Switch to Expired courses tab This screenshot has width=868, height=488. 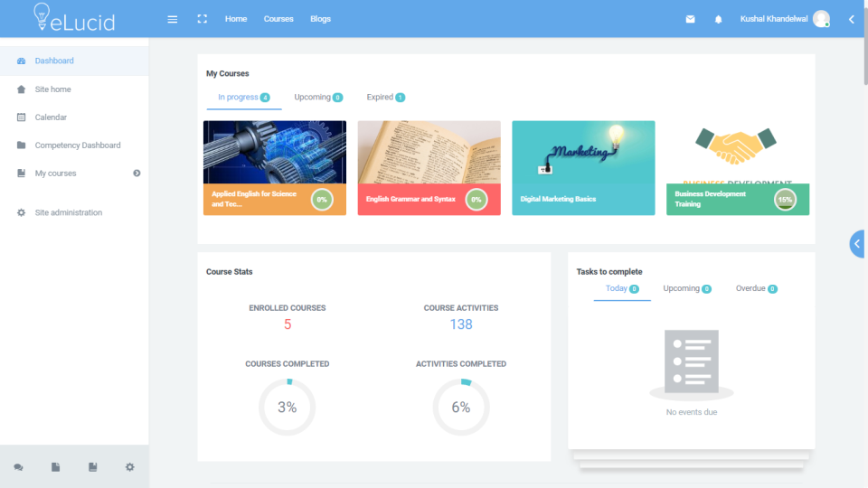[x=385, y=98]
